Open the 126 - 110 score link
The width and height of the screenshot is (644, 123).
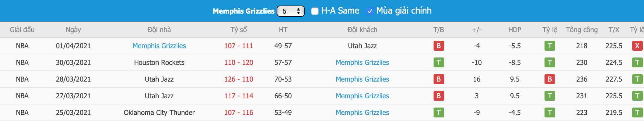click(x=239, y=79)
